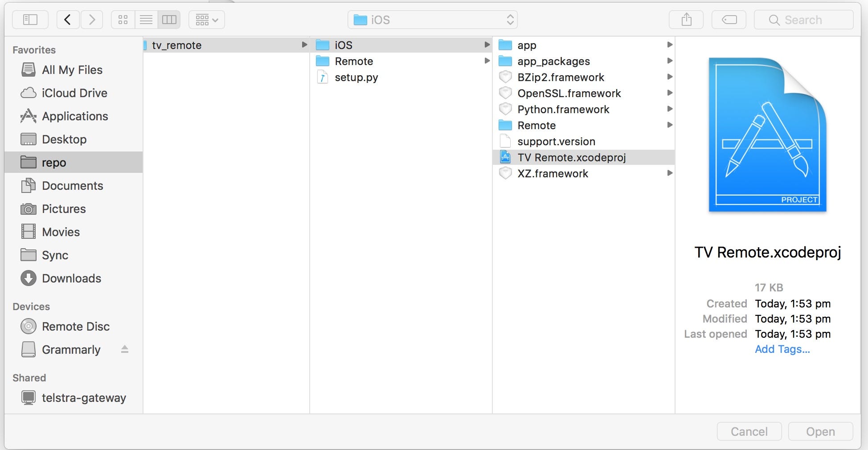Select the support.version file
This screenshot has width=868, height=450.
tap(584, 141)
